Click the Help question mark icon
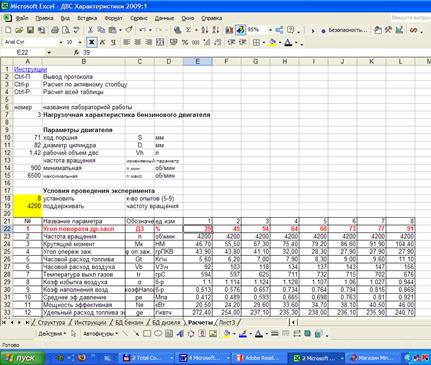Viewport: 431px width, 365px height. 290,30
